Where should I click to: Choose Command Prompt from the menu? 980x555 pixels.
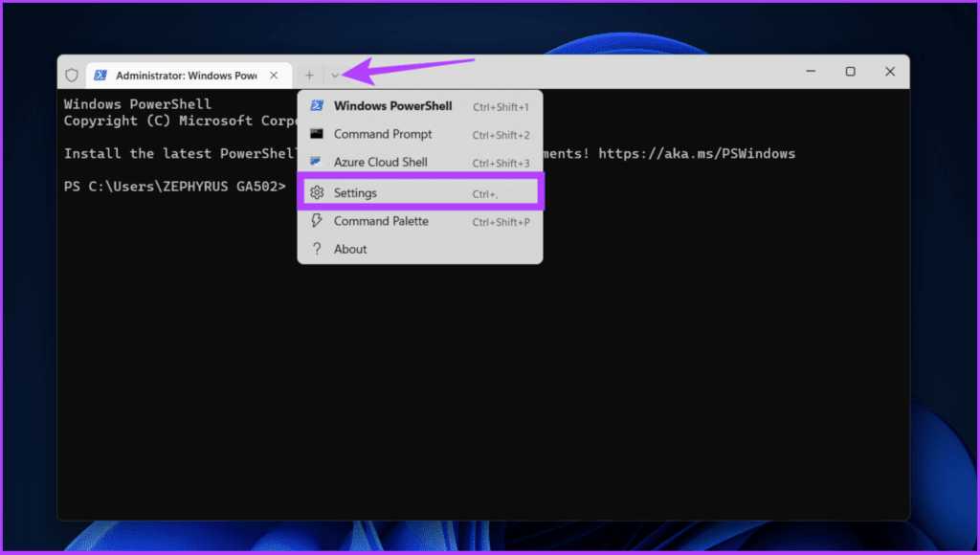420,134
